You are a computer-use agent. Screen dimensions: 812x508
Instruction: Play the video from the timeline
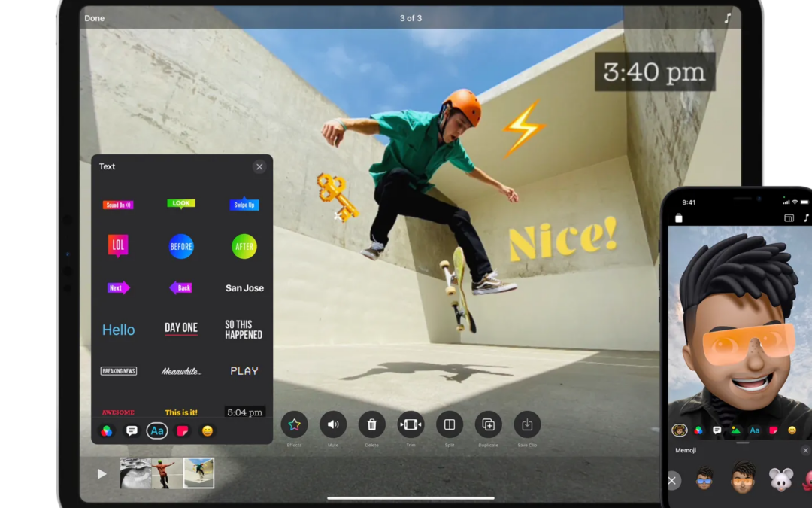click(x=101, y=474)
